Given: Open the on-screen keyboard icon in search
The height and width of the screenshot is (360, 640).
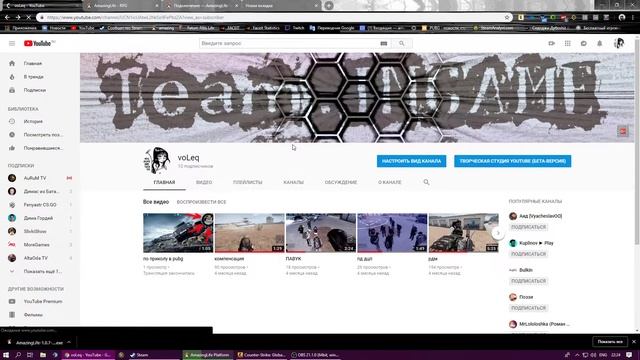Looking at the screenshot, I should (384, 43).
